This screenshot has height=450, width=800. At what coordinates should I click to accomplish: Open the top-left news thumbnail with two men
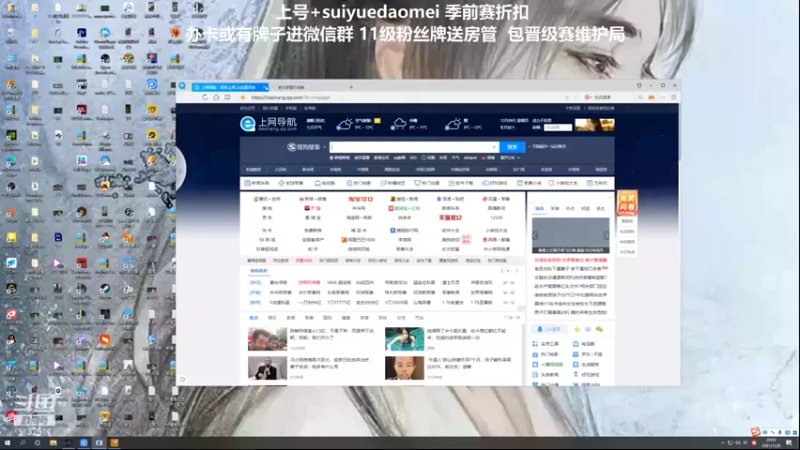(267, 339)
